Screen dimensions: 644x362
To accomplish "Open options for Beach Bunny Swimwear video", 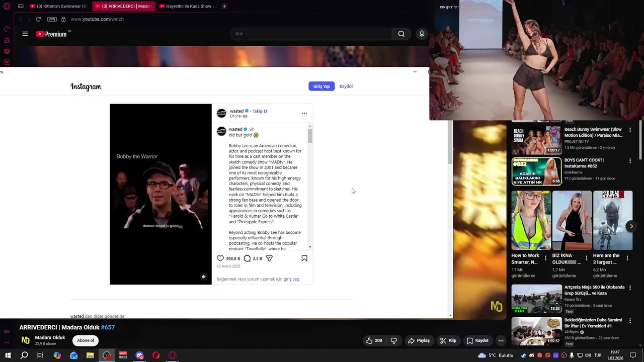I will [x=630, y=130].
